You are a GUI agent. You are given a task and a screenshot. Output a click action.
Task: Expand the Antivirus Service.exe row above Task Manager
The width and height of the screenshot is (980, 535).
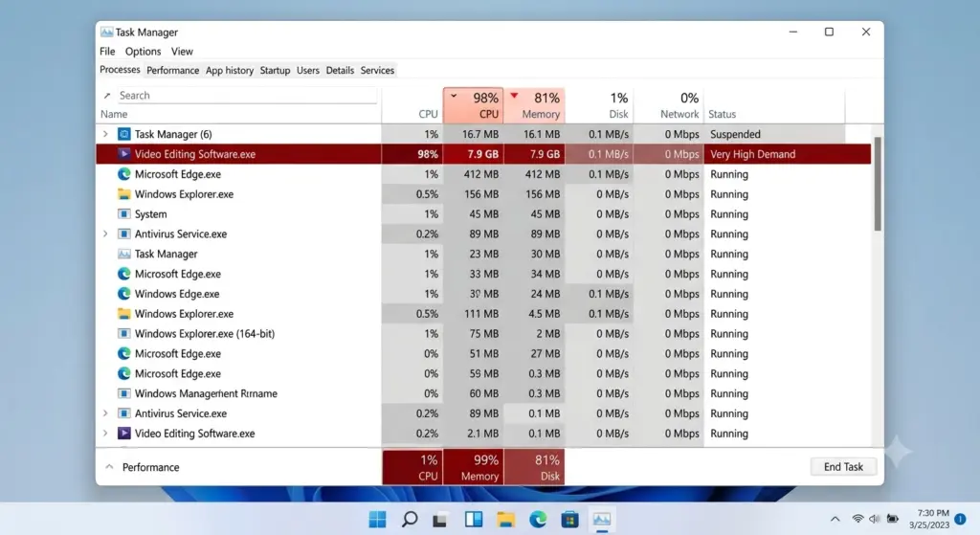pos(105,234)
